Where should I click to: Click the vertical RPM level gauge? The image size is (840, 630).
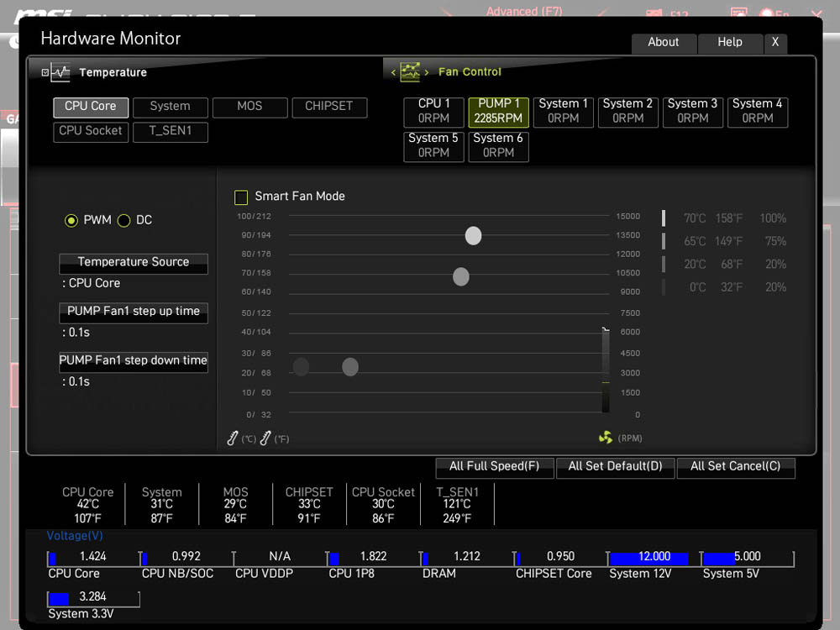coord(606,370)
